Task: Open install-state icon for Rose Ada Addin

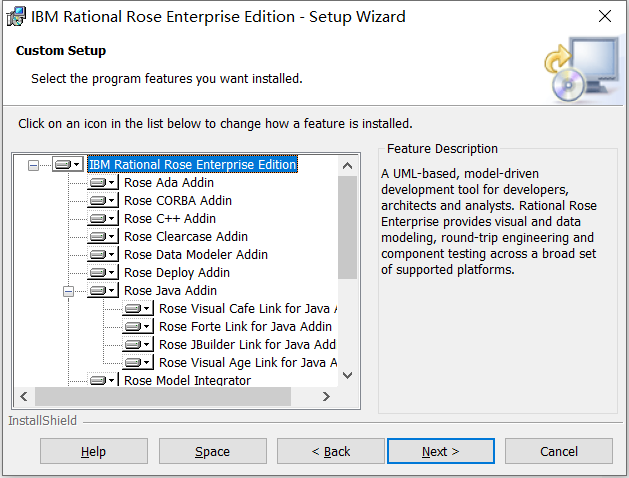Action: click(x=103, y=182)
